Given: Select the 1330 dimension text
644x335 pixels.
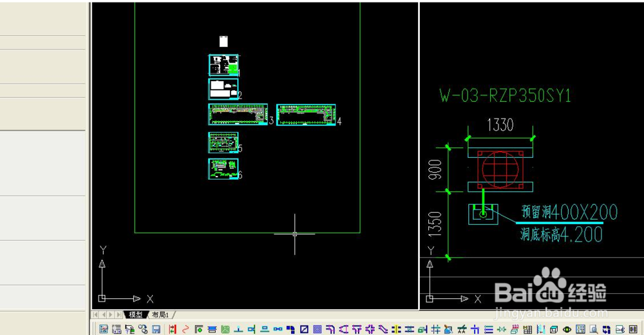Looking at the screenshot, I should [x=500, y=124].
